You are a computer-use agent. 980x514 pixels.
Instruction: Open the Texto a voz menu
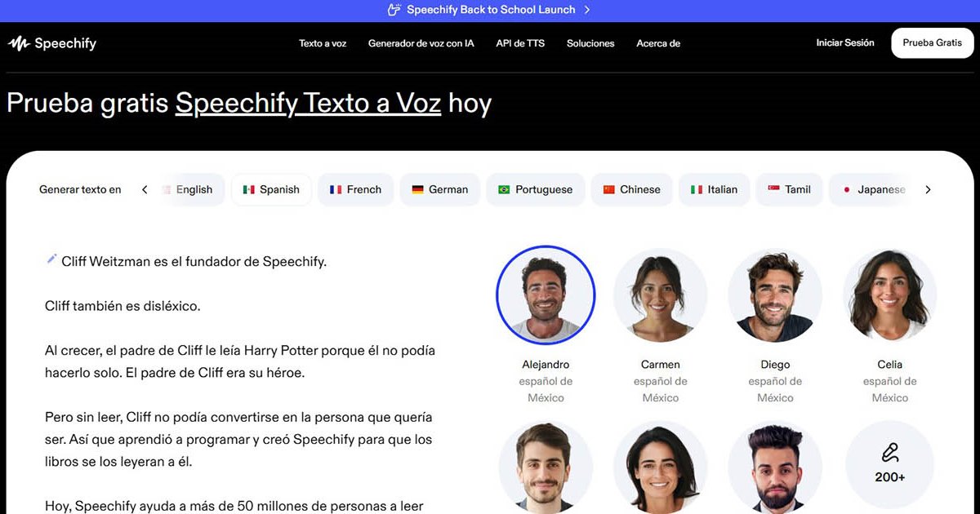(323, 43)
